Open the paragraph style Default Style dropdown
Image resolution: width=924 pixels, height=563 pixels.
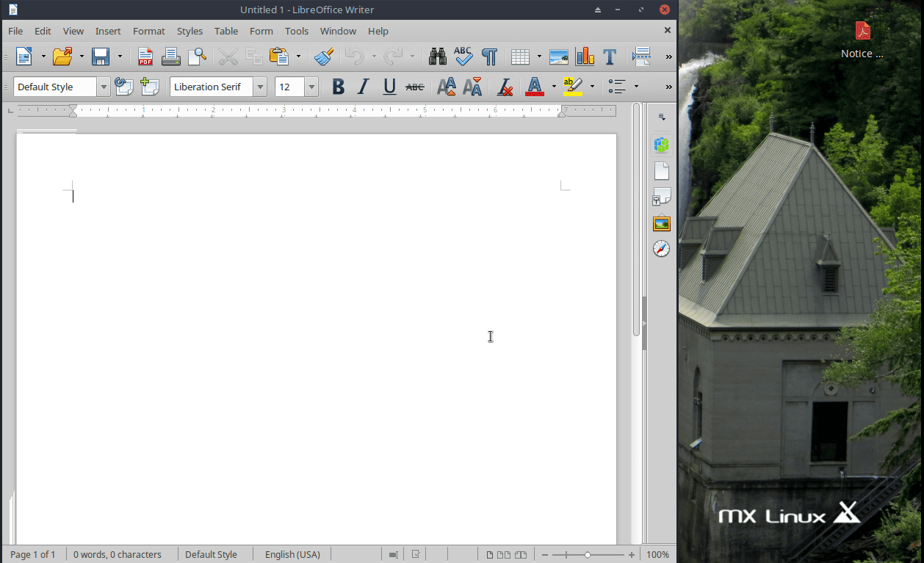click(x=104, y=87)
